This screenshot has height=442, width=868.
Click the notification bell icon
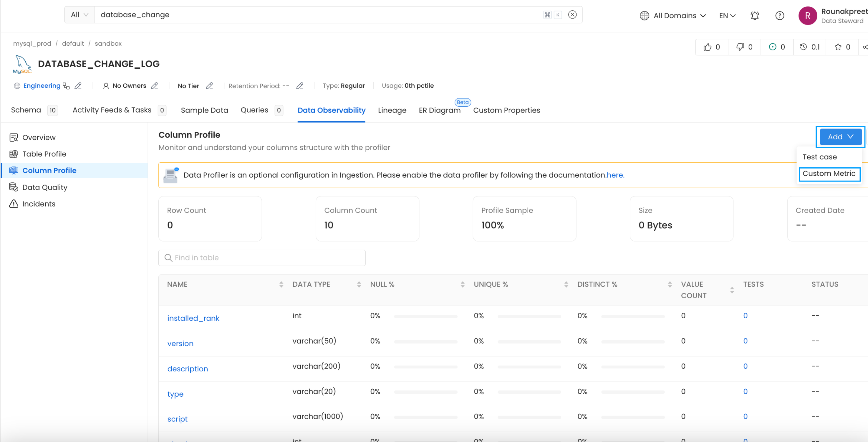click(754, 16)
